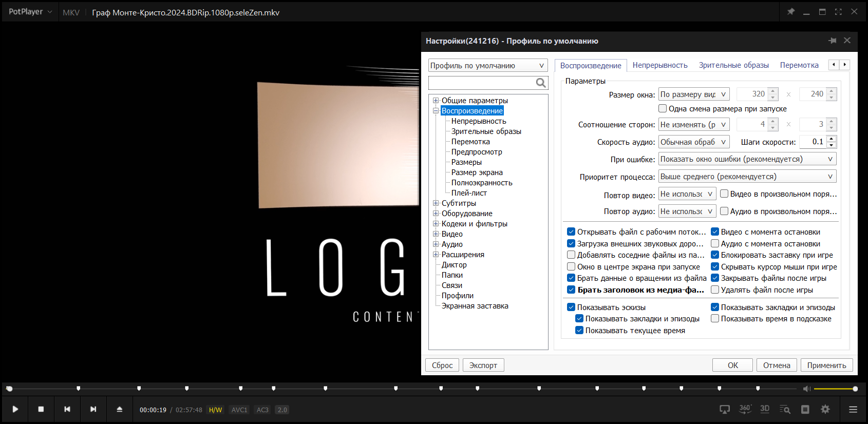Mute audio with the speaker icon
This screenshot has width=868, height=424.
807,389
